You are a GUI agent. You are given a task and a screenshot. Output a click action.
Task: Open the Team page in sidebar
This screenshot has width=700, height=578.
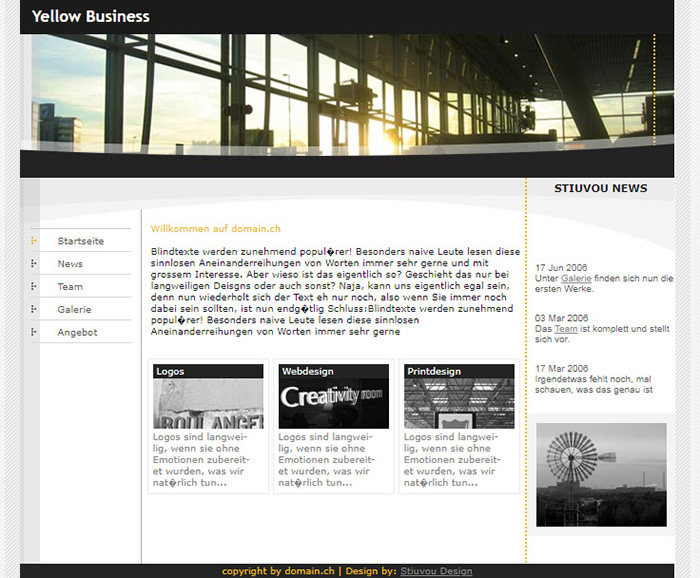pos(70,287)
